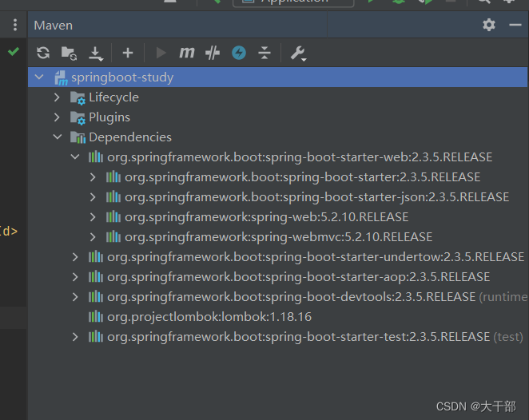Select spring-boot-devtools runtime row

(277, 297)
